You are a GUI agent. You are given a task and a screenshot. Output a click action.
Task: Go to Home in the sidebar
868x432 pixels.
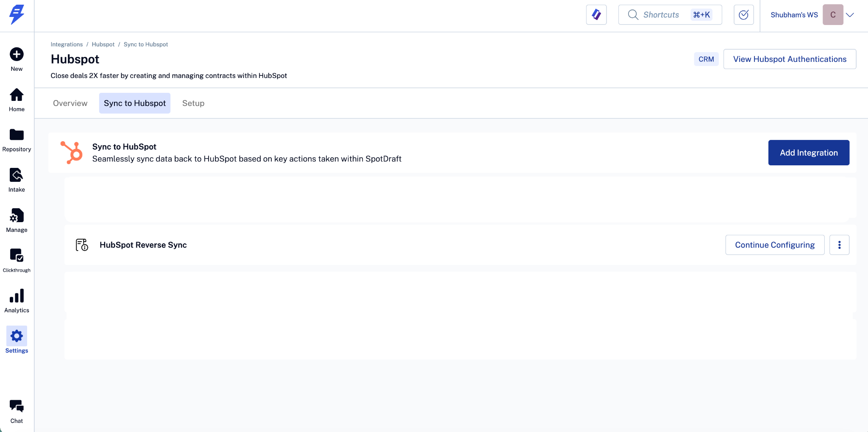(x=17, y=100)
